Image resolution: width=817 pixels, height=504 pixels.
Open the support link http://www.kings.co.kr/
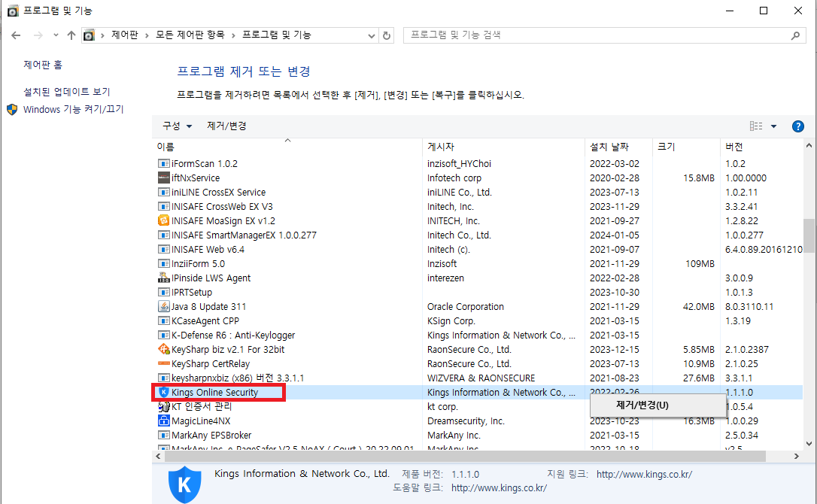[x=644, y=475]
